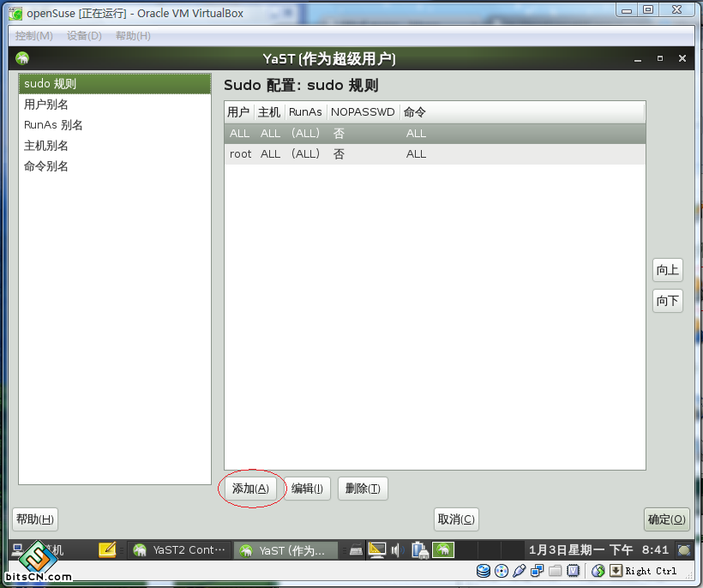Click VirtualBox USB devices status icon
The width and height of the screenshot is (703, 588).
pyautogui.click(x=520, y=571)
